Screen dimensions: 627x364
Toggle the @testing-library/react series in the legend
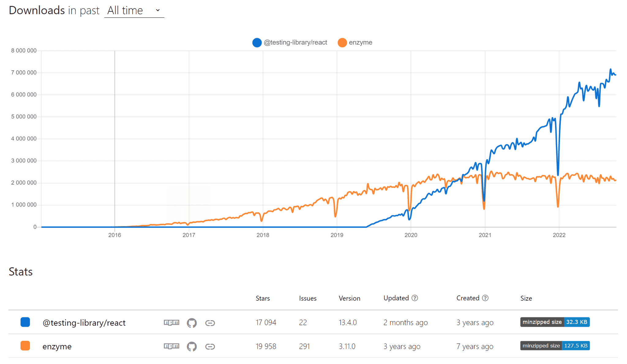tap(290, 42)
